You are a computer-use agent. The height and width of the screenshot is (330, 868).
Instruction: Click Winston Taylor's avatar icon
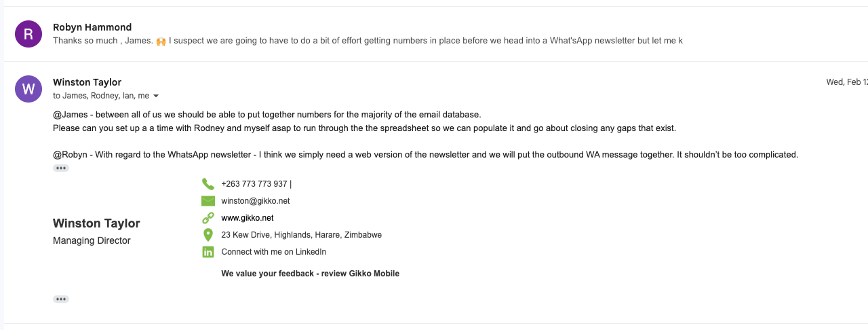point(28,89)
